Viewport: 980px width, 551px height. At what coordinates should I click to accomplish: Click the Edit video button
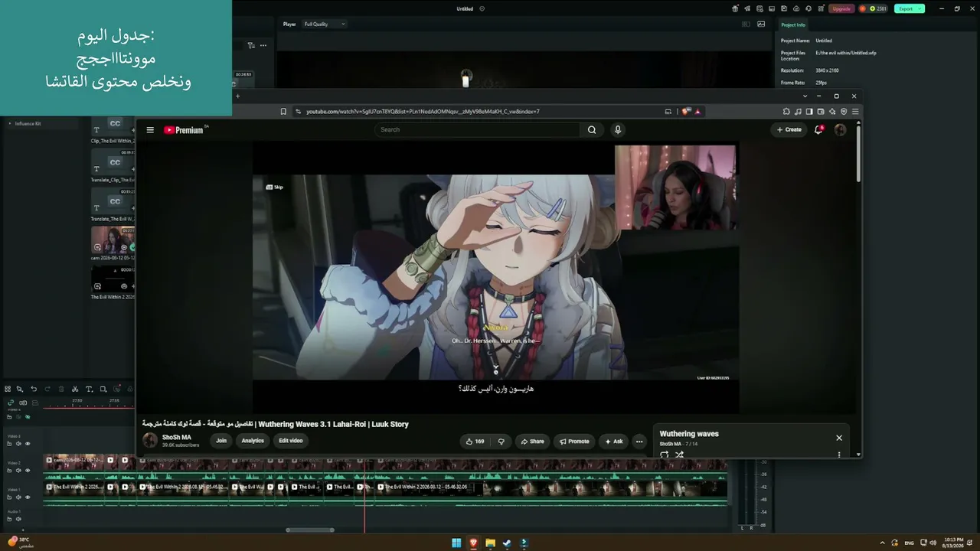point(291,441)
